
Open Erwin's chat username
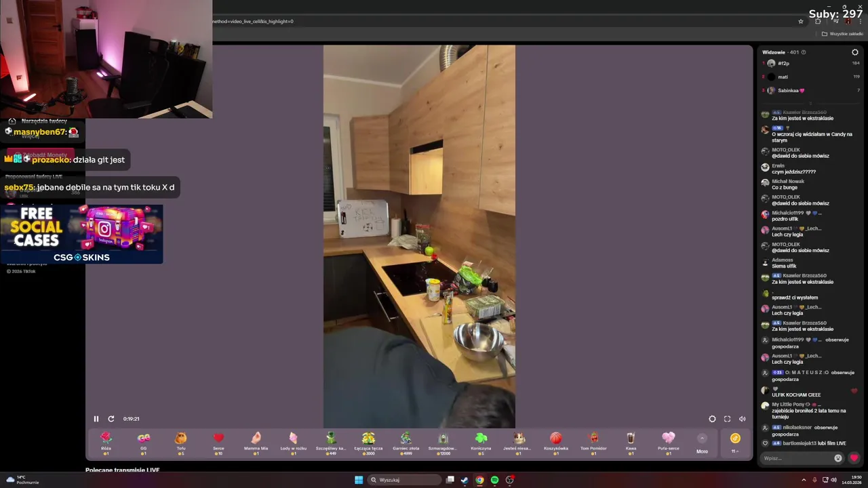778,165
